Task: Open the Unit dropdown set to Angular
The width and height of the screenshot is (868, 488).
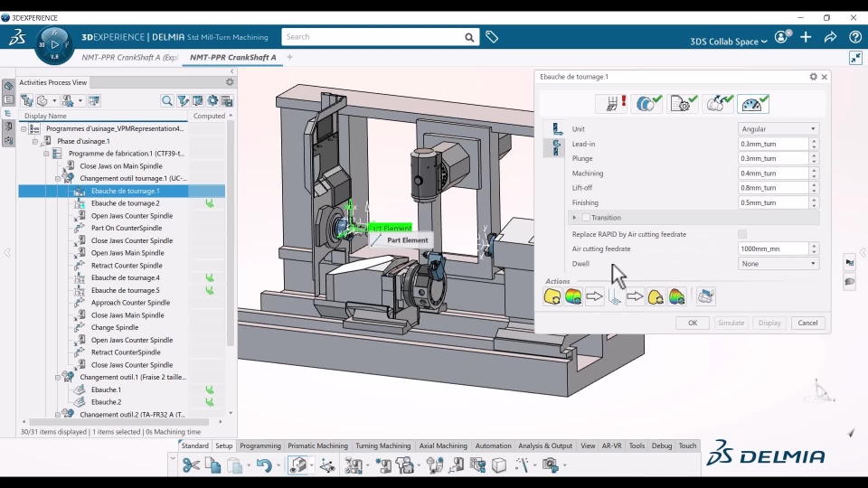Action: click(x=778, y=129)
